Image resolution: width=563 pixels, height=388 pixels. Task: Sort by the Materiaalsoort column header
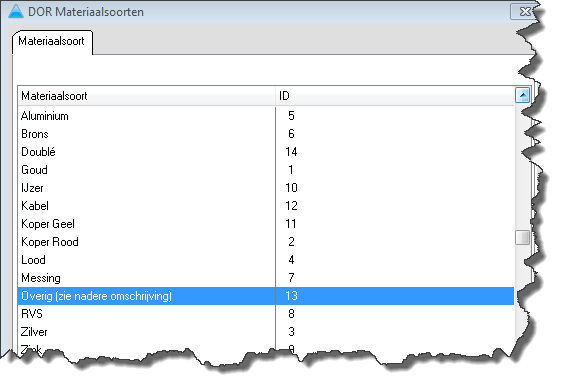click(146, 96)
